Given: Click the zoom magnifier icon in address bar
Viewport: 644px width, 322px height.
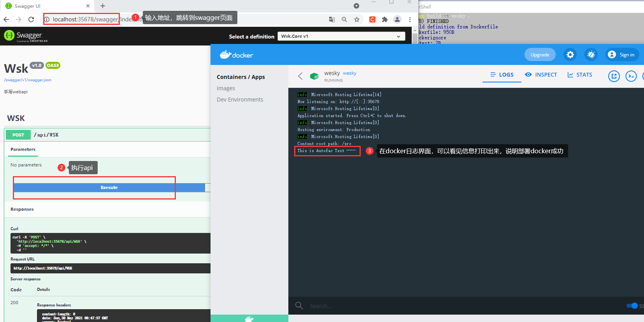Looking at the screenshot, I should click(x=344, y=19).
